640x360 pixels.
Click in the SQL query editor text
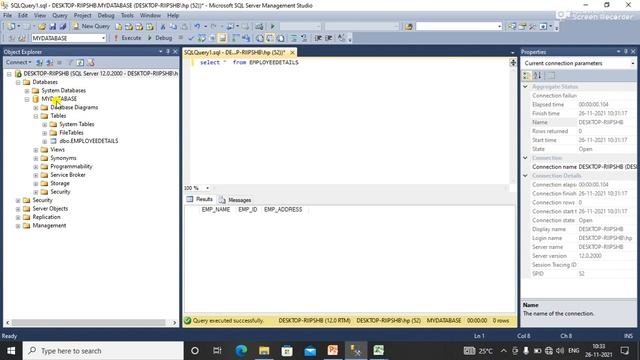[249, 62]
